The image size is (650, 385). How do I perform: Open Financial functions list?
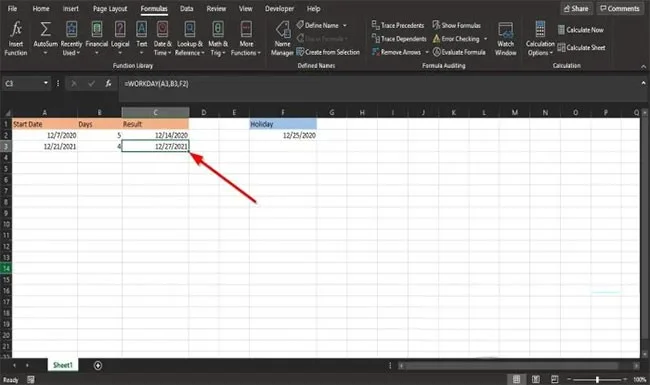click(x=97, y=39)
